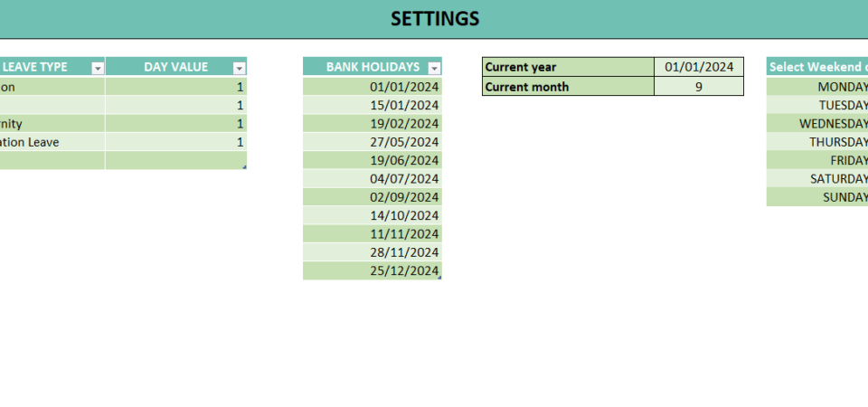Select the Current month value cell 9
The width and height of the screenshot is (868, 407).
click(698, 87)
